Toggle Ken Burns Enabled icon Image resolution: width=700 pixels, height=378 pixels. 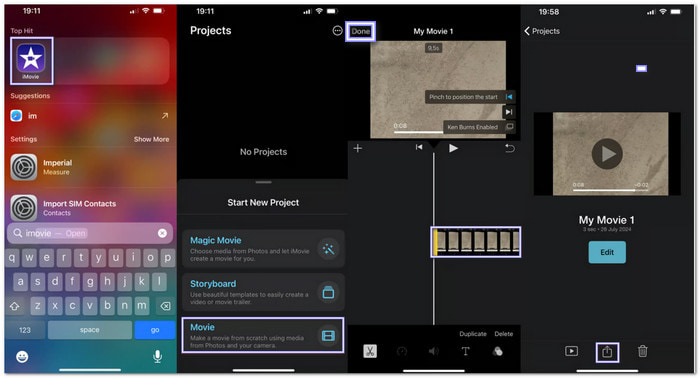509,127
